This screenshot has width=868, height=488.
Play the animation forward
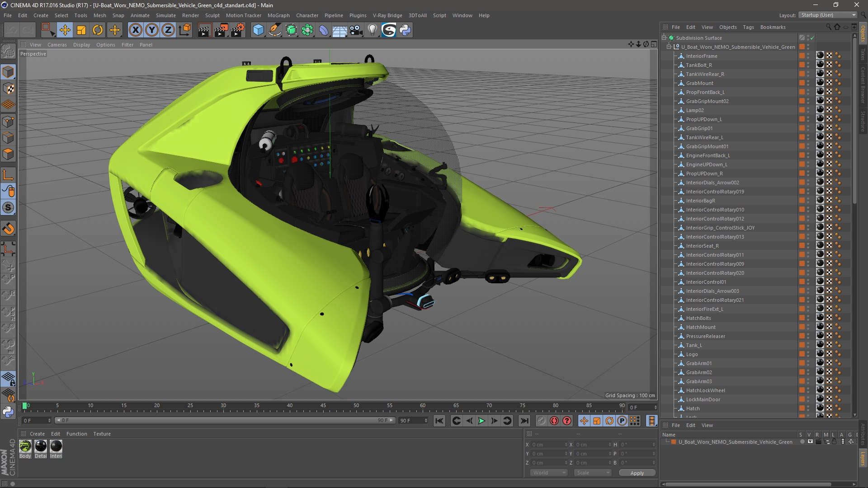pos(481,421)
